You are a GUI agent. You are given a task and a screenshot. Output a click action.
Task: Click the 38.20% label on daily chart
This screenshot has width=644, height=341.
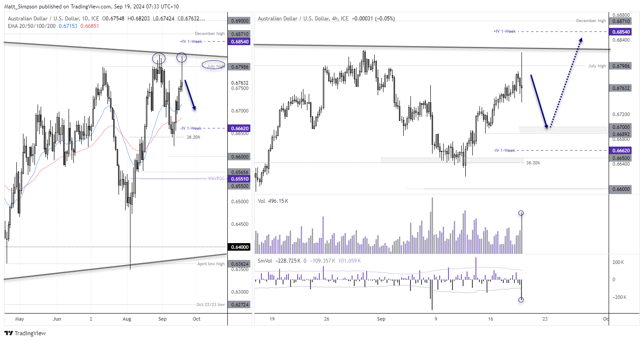pos(194,137)
